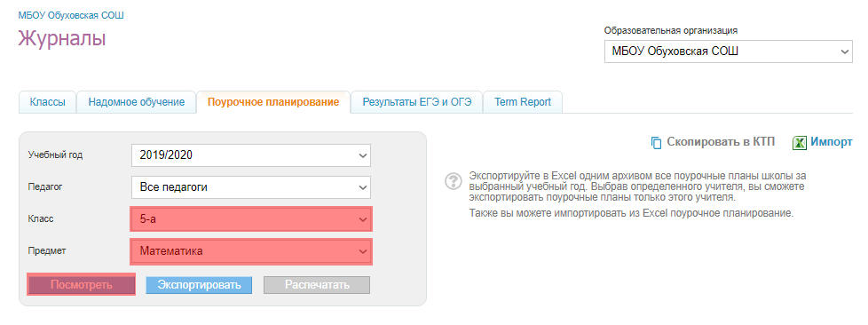
Task: Open the Образовательная организация dropdown
Action: pos(729,52)
